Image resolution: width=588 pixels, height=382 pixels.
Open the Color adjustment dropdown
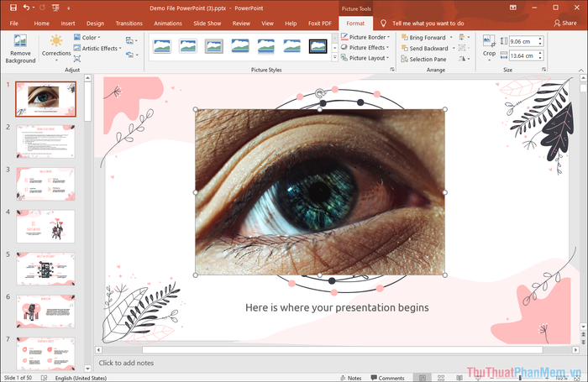(x=87, y=38)
